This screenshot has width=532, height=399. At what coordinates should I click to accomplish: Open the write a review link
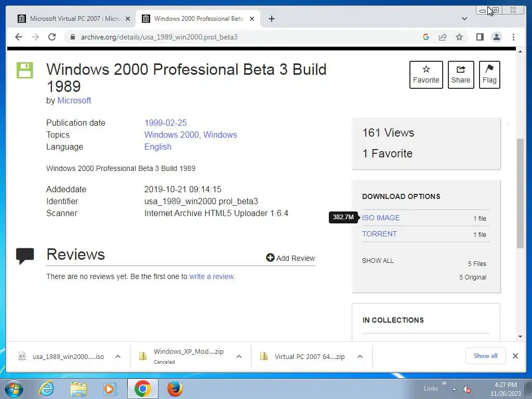tap(212, 276)
